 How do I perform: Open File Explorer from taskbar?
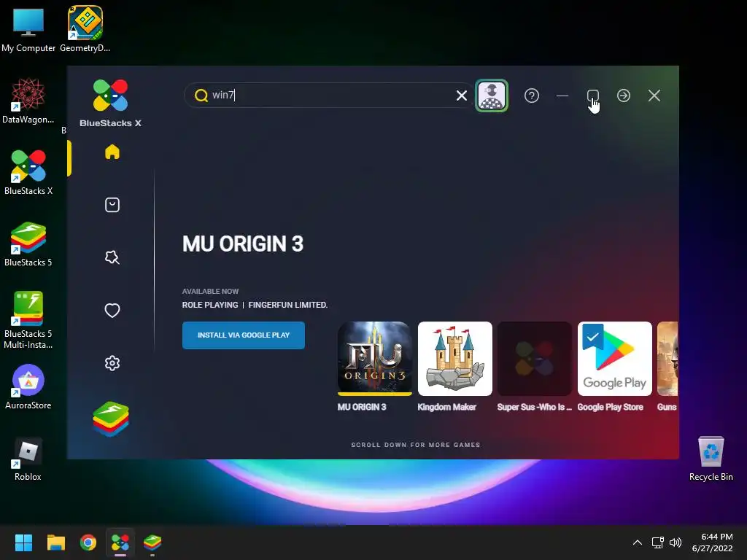coord(55,542)
